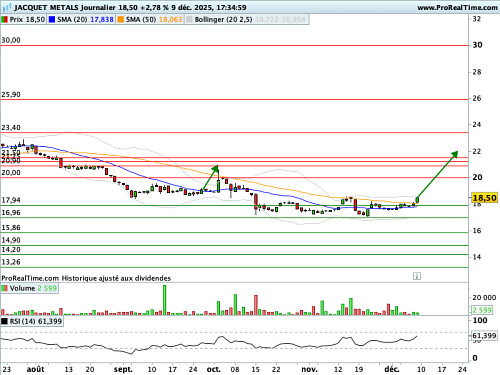The image size is (500, 375).
Task: Click the green 2 599 volume axis tag
Action: point(482,310)
